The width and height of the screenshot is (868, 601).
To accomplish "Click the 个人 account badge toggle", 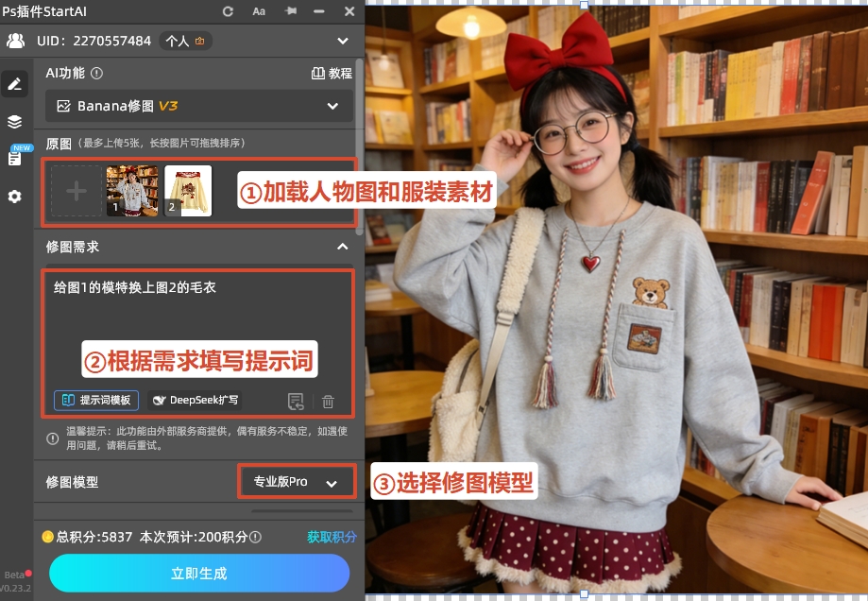I will (x=186, y=41).
